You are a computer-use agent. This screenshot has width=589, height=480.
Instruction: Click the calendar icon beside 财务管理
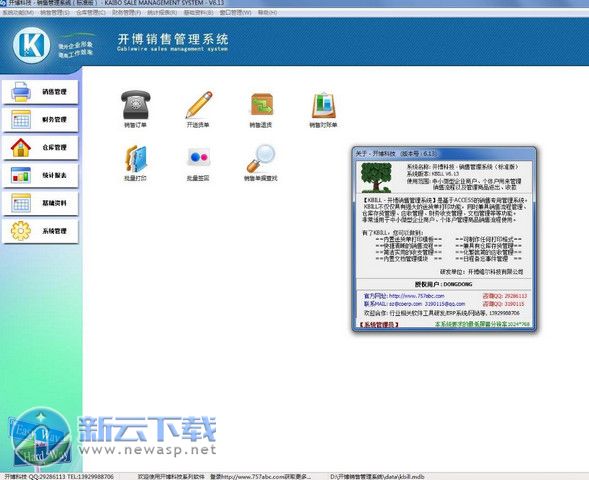(x=21, y=119)
